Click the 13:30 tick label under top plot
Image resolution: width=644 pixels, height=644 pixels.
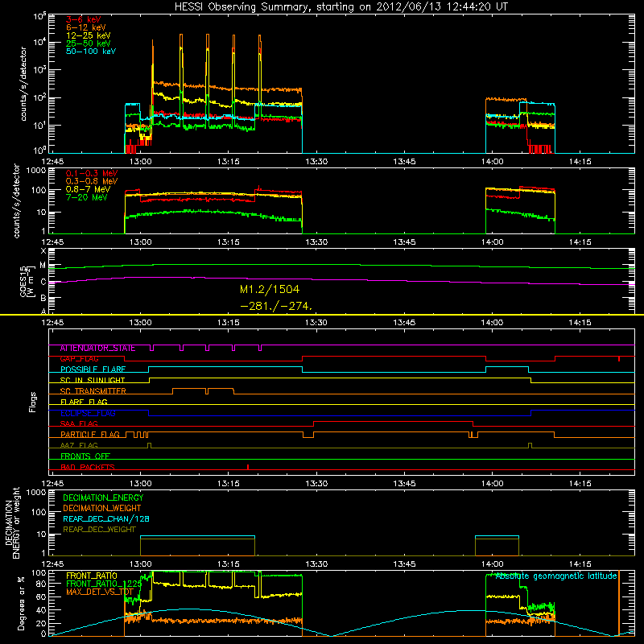click(316, 162)
